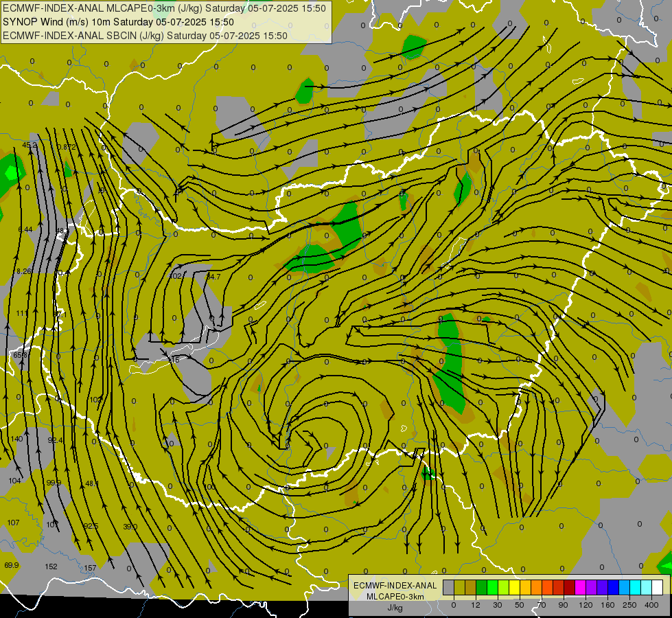Screen dimensions: 672x618
Task: Click the 65.8 value on the map
Action: 20,355
